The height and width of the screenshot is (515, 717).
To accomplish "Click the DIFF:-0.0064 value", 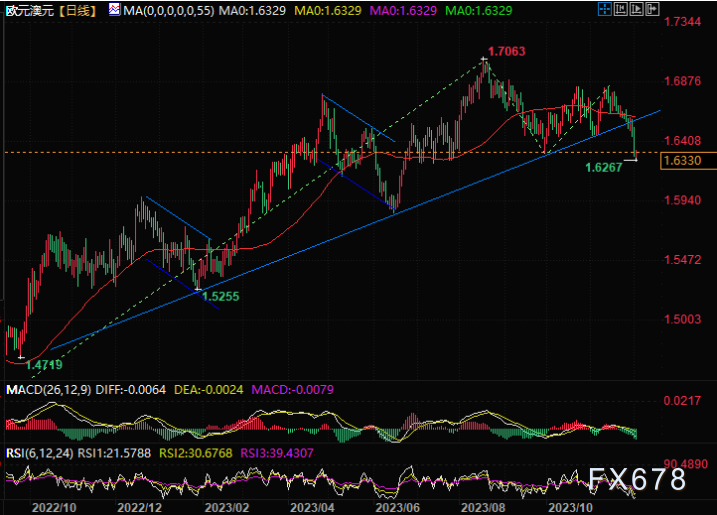I will coord(131,390).
